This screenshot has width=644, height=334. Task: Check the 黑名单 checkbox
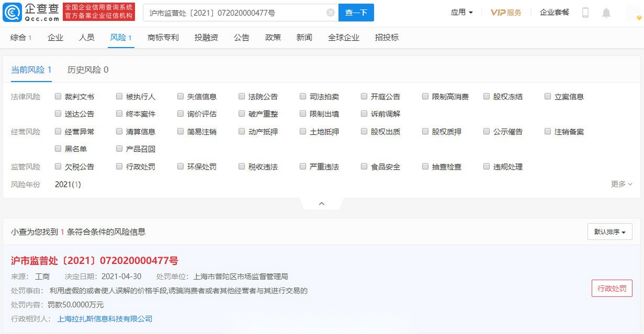58,148
